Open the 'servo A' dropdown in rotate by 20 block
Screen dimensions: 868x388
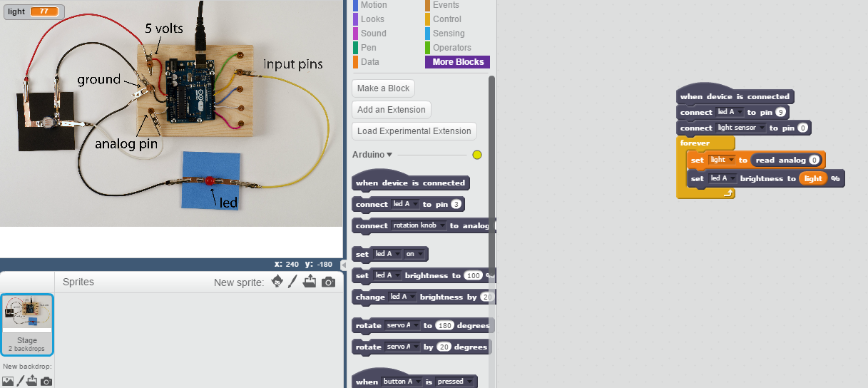coord(403,347)
